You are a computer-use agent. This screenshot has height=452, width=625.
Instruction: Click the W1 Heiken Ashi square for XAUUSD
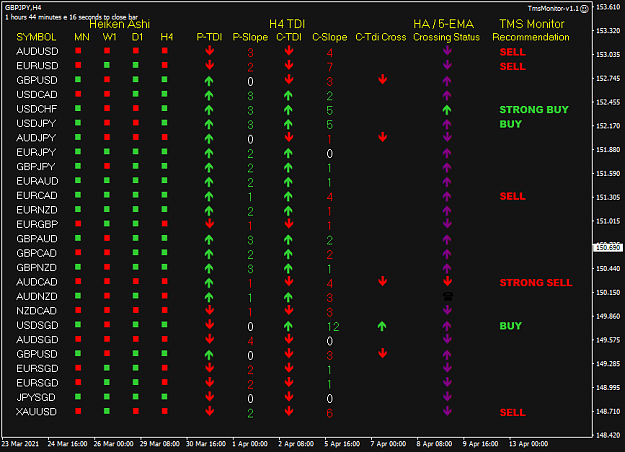pos(107,411)
